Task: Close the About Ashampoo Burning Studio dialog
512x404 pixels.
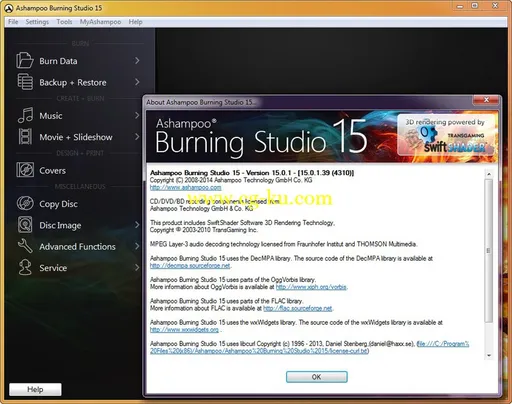Action: click(486, 100)
